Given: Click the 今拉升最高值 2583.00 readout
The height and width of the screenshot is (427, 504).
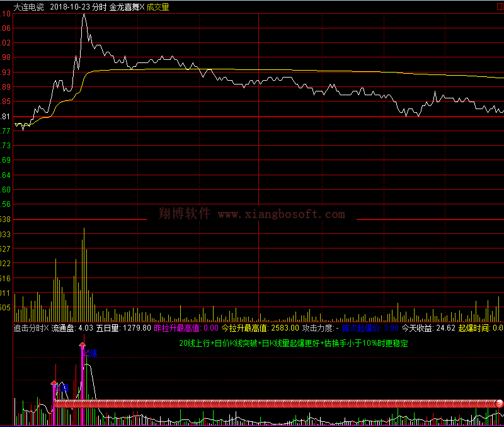Looking at the screenshot, I should coord(260,328).
